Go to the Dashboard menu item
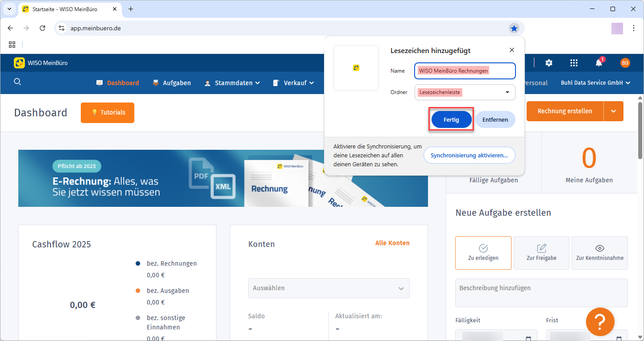644x341 pixels. [118, 83]
